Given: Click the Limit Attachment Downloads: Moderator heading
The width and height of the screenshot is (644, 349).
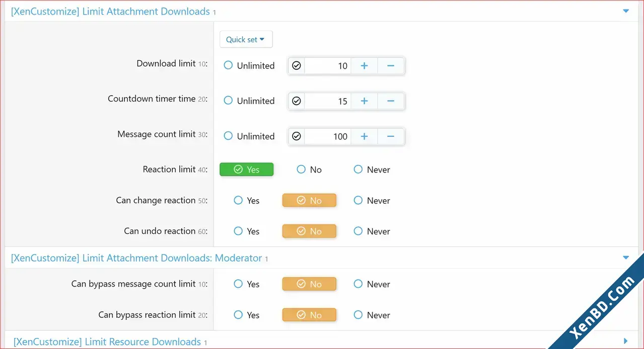Looking at the screenshot, I should [x=136, y=258].
